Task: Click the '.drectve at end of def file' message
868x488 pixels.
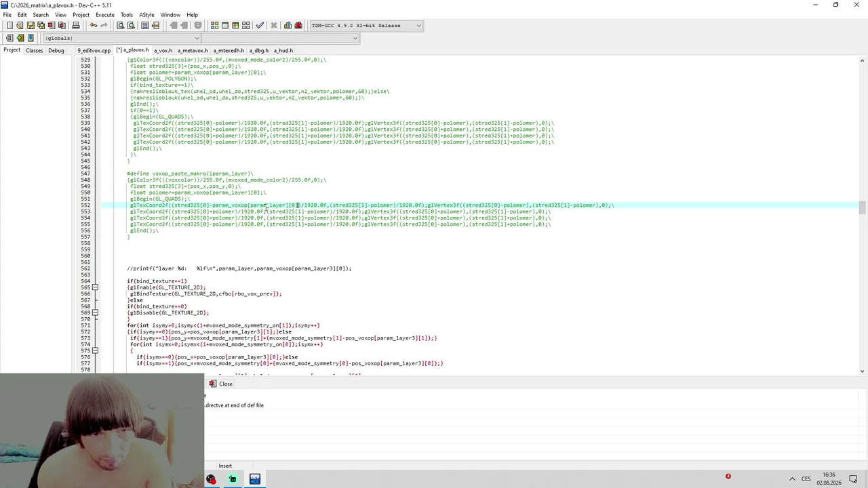Action: (x=234, y=405)
